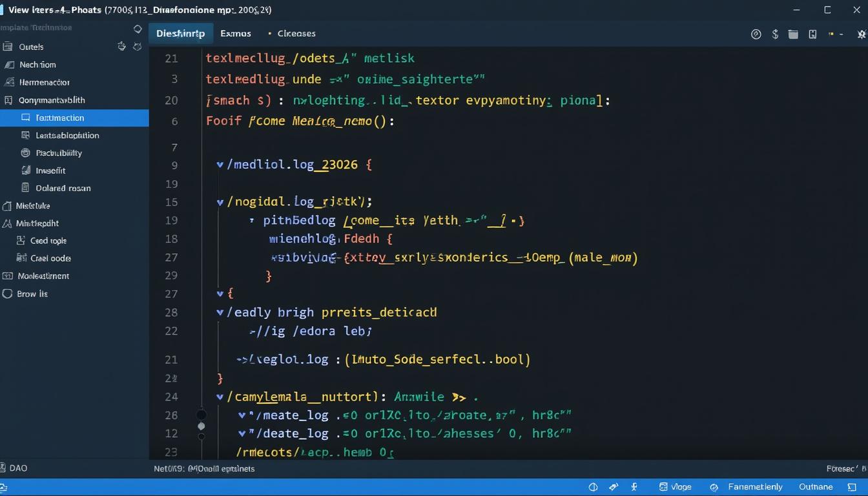868x496 pixels.
Task: Open the Cikeoses tab
Action: (x=297, y=33)
